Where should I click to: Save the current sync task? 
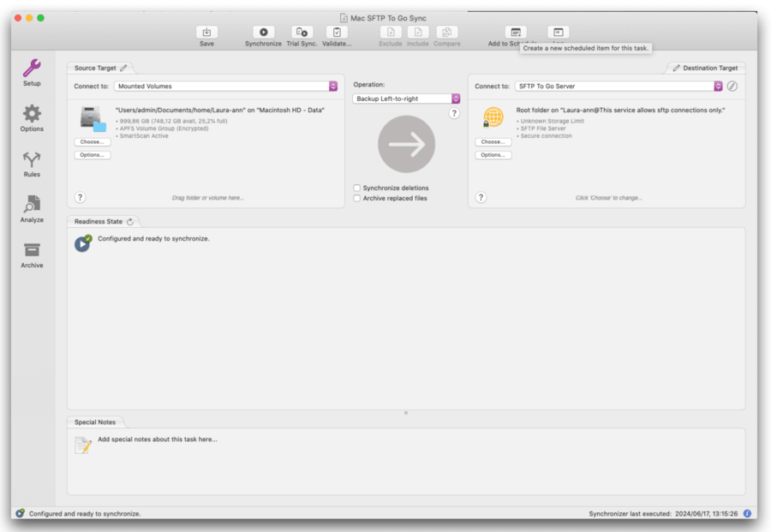pos(206,34)
